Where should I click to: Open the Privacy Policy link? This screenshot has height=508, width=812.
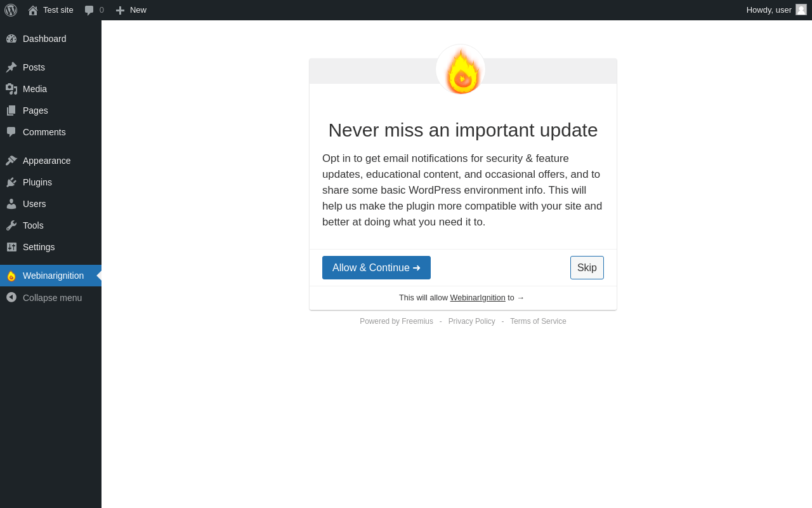tap(471, 321)
